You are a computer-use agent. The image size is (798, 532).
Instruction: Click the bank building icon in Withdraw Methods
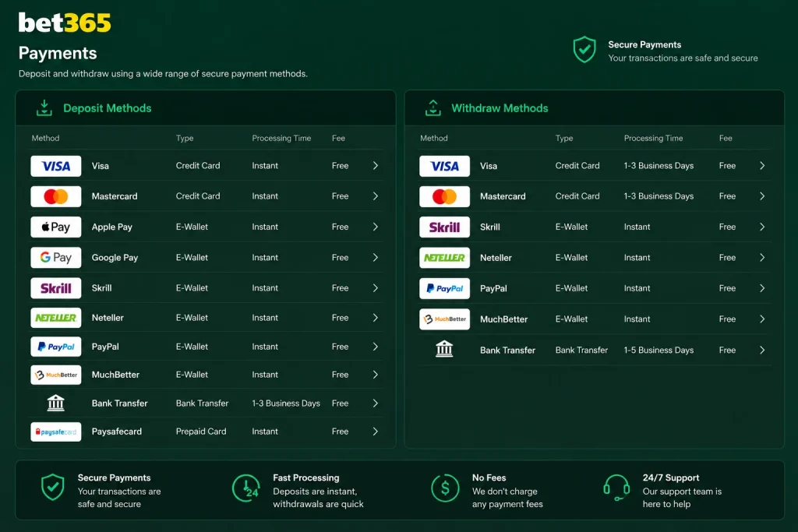(x=444, y=349)
